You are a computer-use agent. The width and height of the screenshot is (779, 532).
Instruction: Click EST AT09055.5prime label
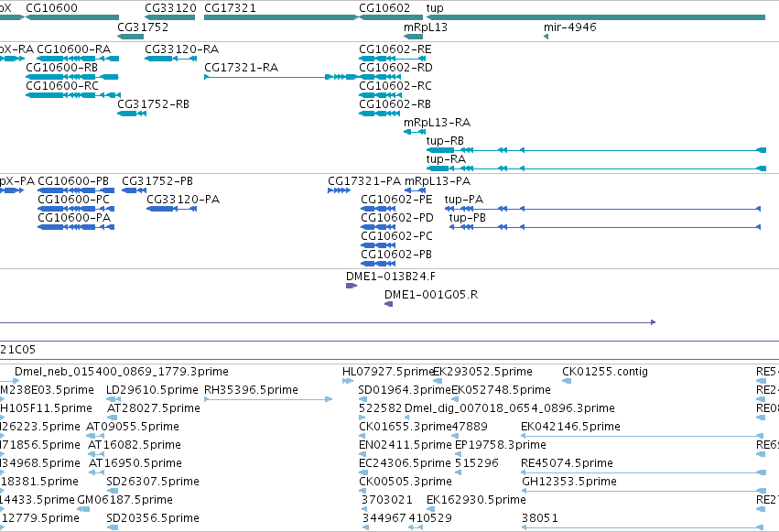(x=133, y=426)
